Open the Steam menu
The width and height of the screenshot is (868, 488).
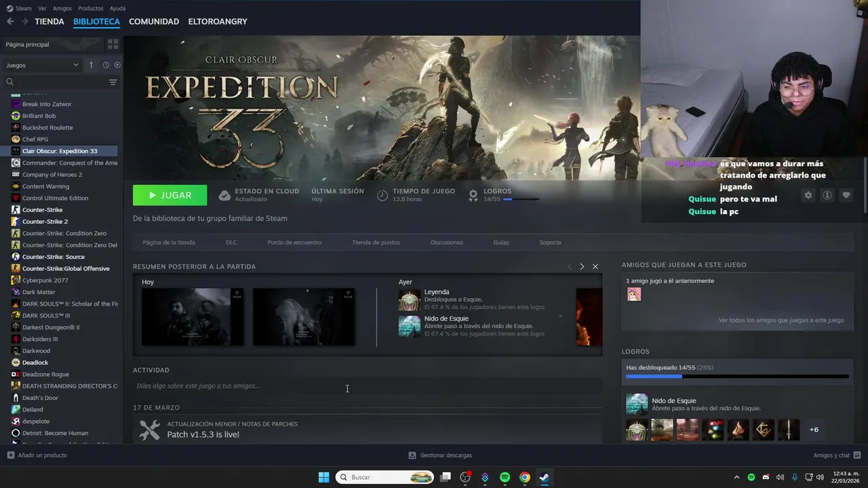(x=19, y=8)
